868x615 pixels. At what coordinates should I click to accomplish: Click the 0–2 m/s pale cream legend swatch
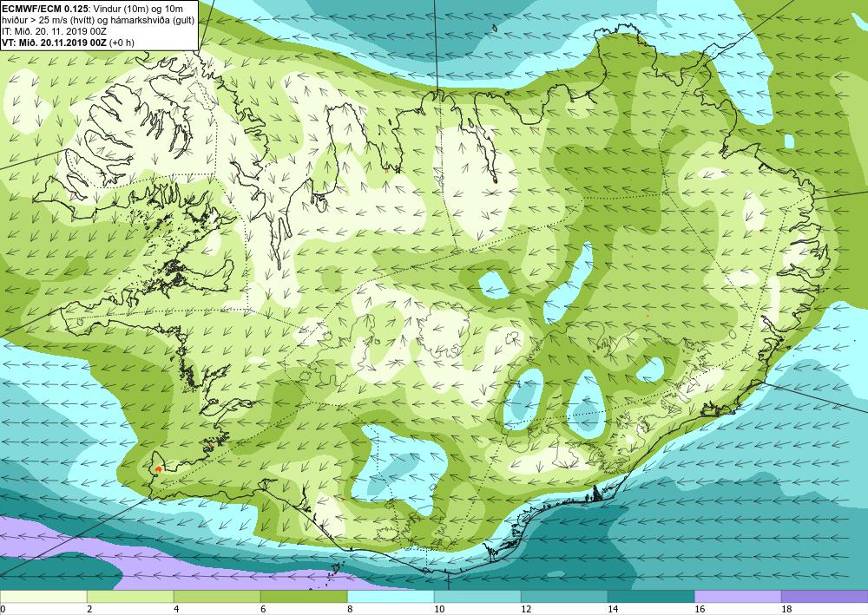43,596
